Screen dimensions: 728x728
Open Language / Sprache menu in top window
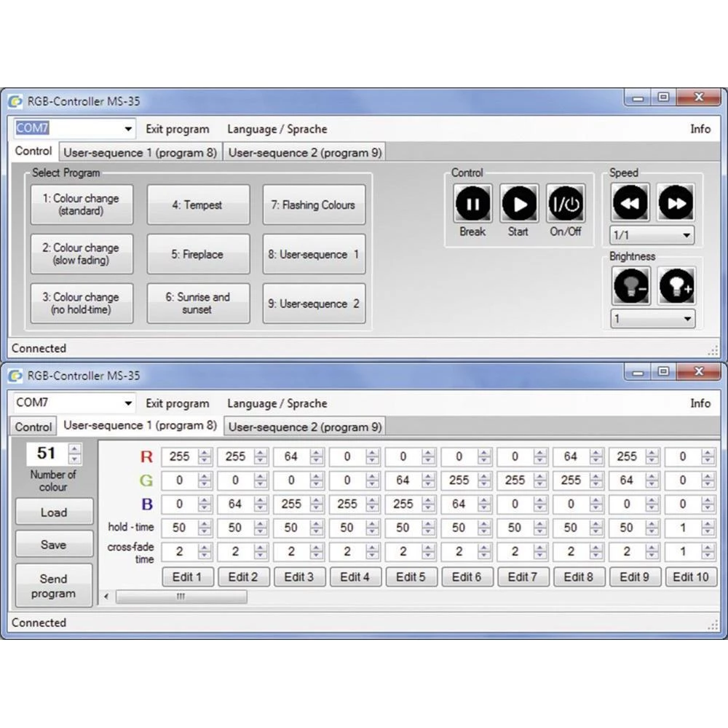click(277, 130)
